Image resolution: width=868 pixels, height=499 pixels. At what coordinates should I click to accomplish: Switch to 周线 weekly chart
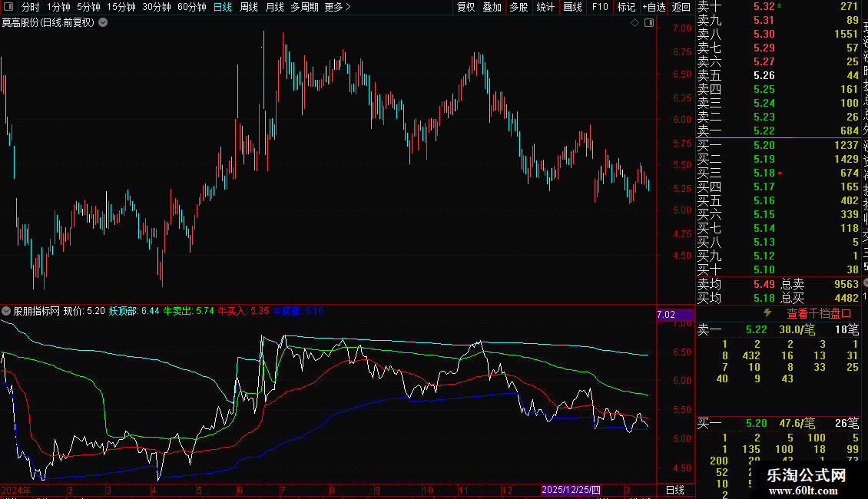pos(249,7)
